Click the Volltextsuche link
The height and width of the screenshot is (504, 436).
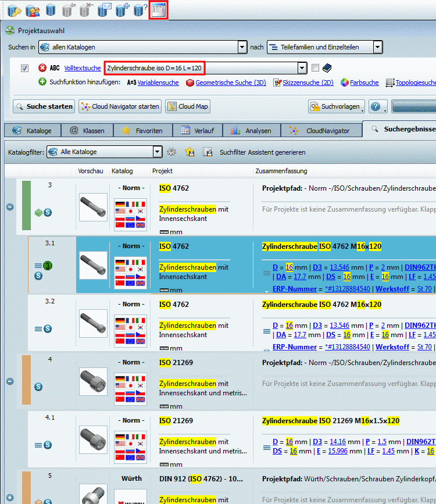[x=83, y=68]
